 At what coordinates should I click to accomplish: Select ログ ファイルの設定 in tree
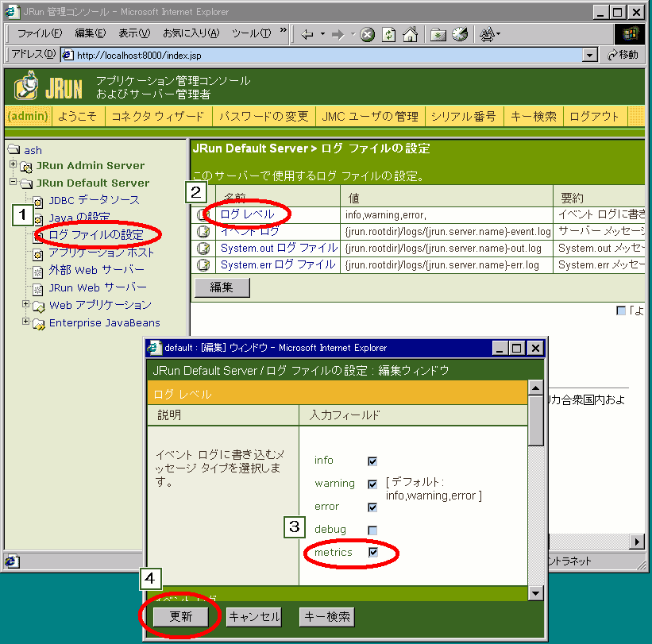click(x=95, y=235)
